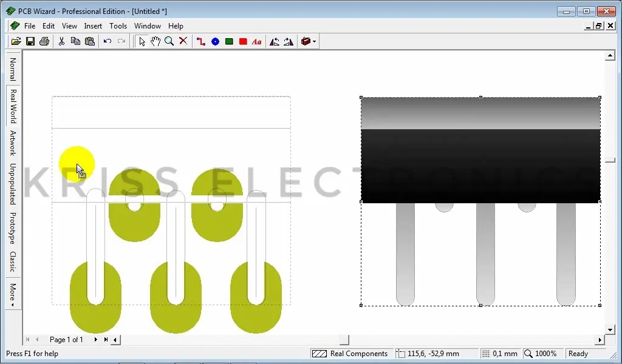Switch to the Classic view tab

pos(13,261)
